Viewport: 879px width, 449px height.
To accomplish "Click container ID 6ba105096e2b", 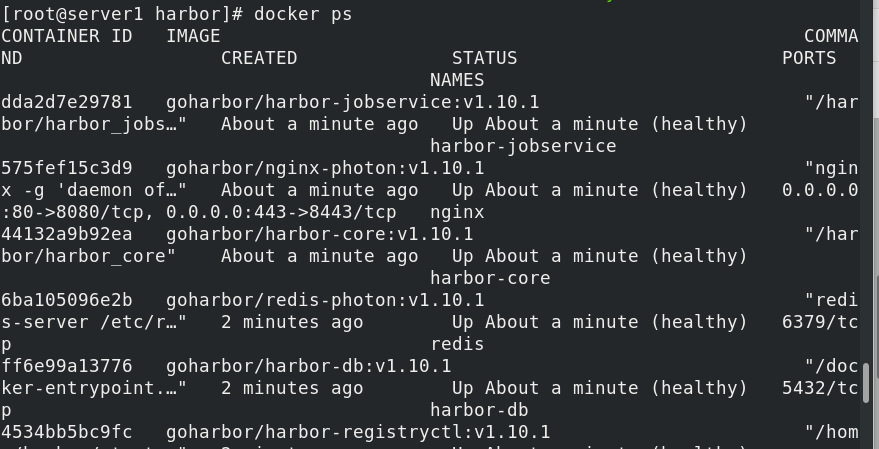I will [67, 300].
